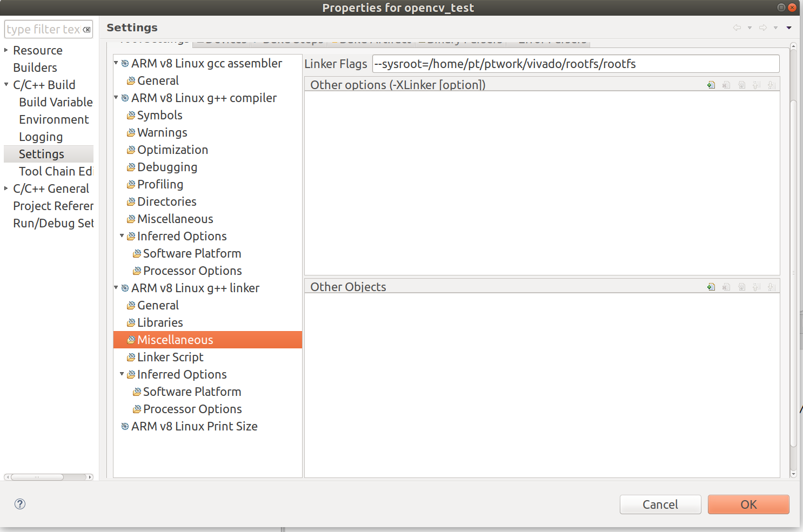803x532 pixels.
Task: Click the clear filter icon in the filter box
Action: [x=86, y=29]
